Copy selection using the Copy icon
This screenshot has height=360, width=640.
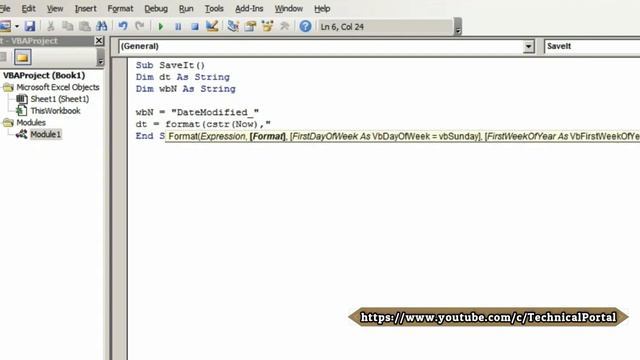(67, 27)
